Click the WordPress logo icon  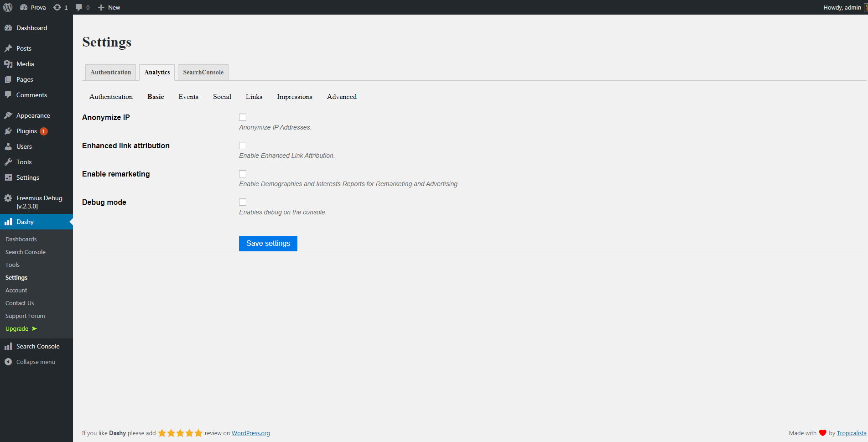8,7
